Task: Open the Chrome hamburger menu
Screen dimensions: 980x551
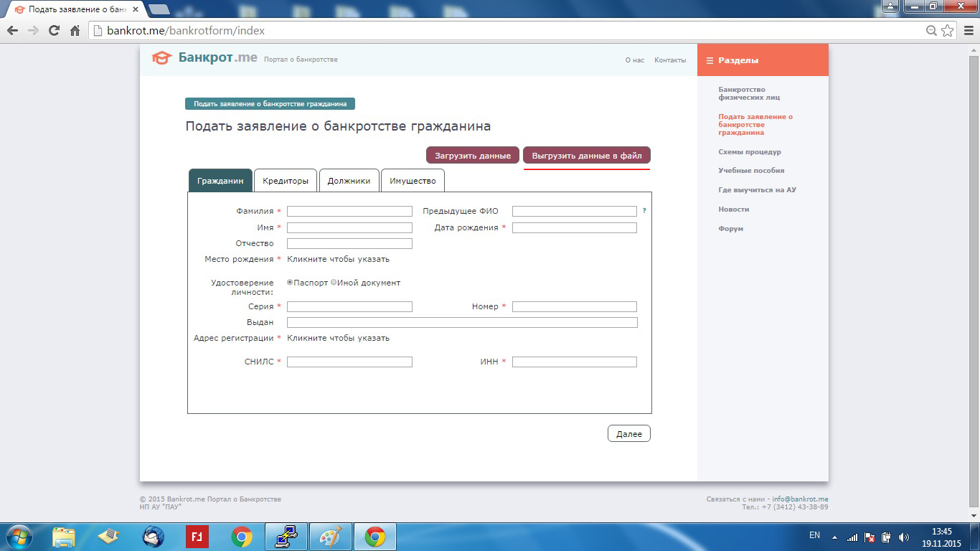Action: coord(968,31)
